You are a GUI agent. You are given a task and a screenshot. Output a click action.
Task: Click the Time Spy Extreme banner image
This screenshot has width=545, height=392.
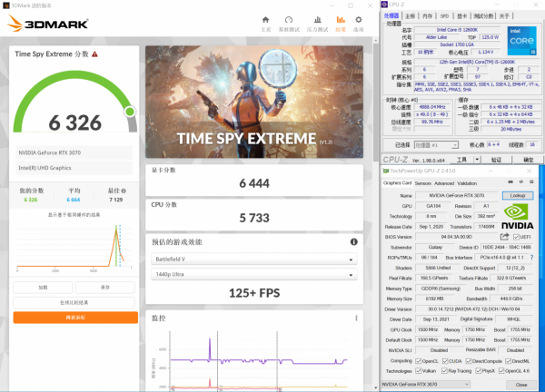coord(254,102)
